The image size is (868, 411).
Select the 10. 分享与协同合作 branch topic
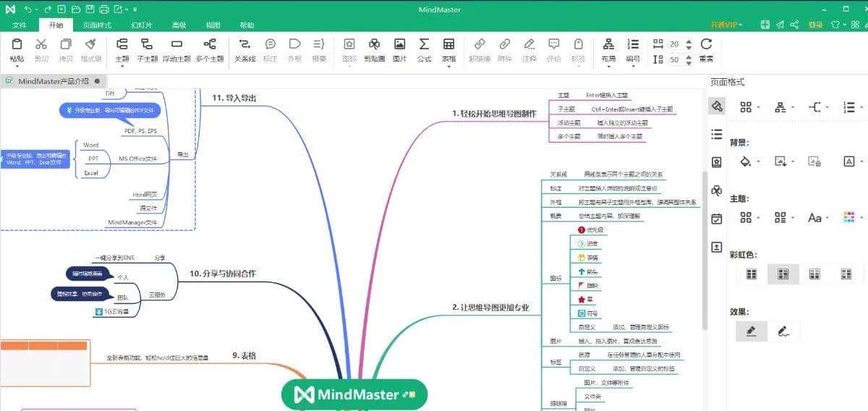[x=222, y=274]
